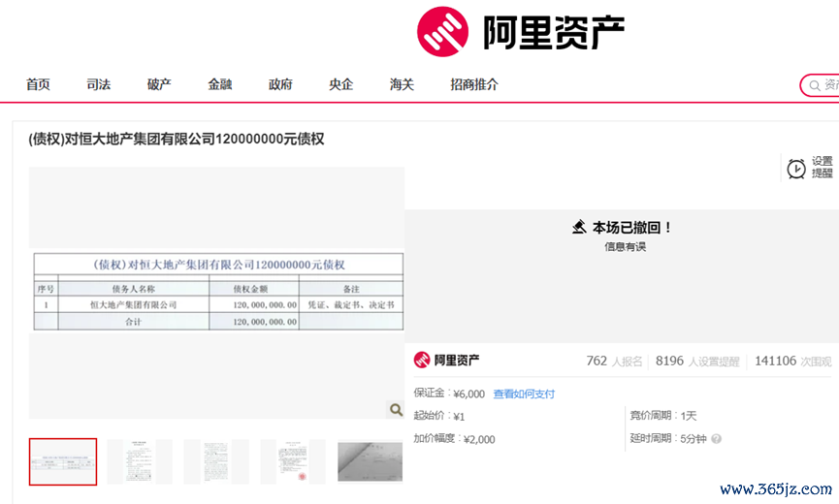
Task: Choose the 海关 navigation item
Action: (x=402, y=84)
